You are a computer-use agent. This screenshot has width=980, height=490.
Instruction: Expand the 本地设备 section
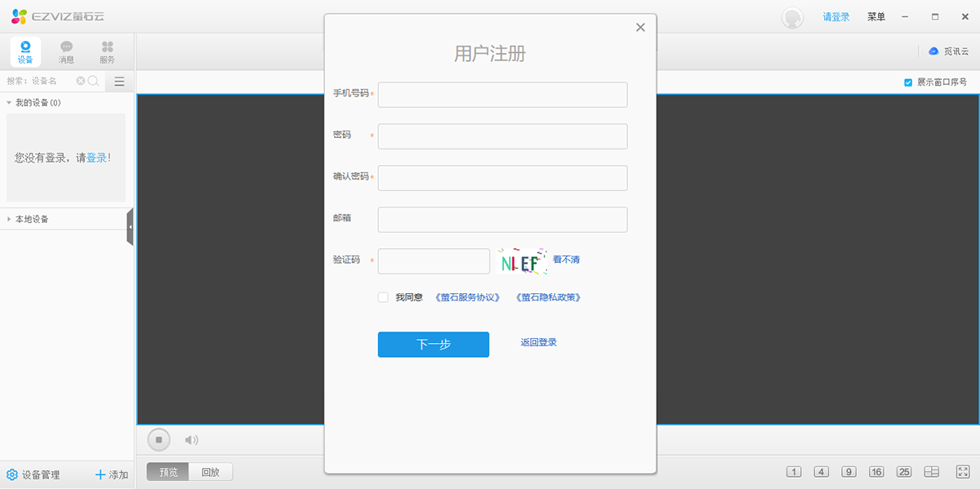[x=7, y=218]
